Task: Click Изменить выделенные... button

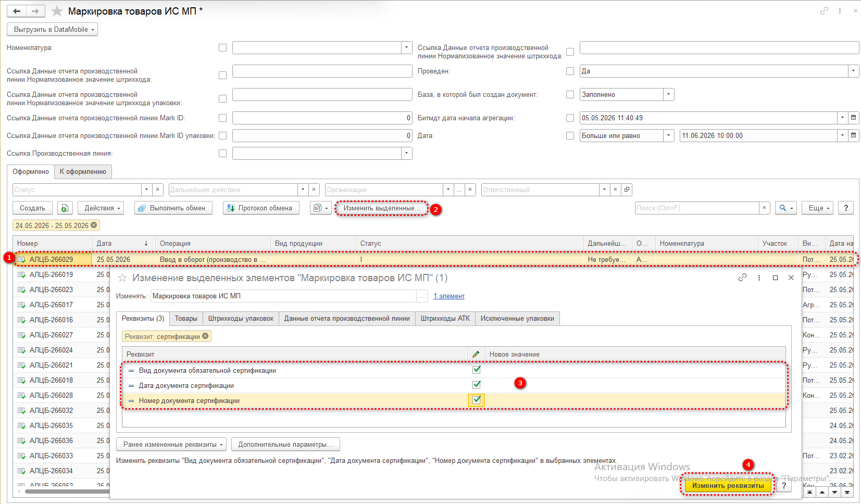Action: 381,208
